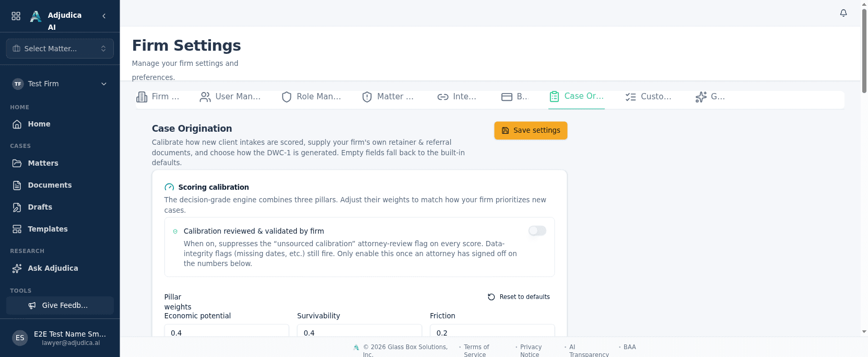Open the BAA footer link

pos(630,347)
